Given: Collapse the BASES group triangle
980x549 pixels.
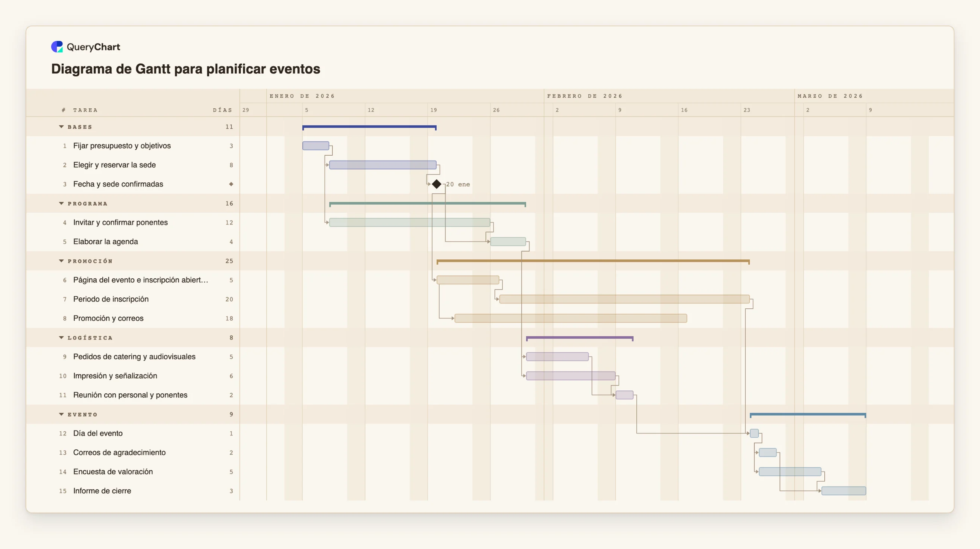Looking at the screenshot, I should coord(61,127).
